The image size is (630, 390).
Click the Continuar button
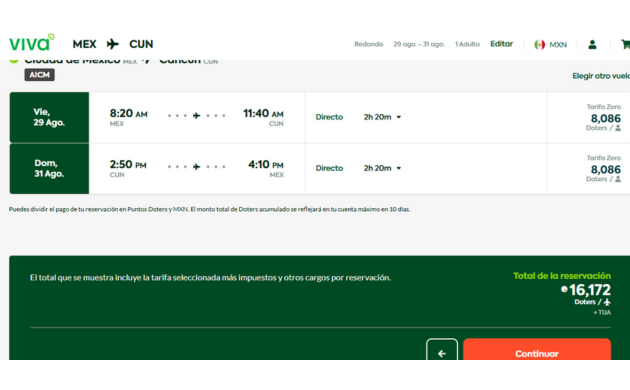click(x=537, y=349)
